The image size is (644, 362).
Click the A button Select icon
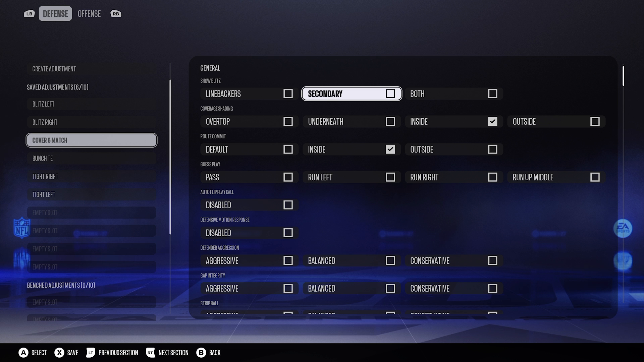point(23,353)
